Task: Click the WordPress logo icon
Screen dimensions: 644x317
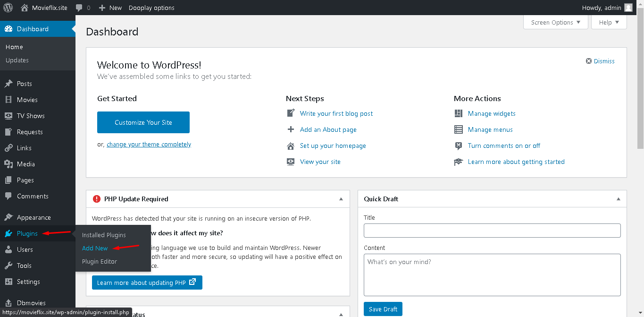Action: pos(8,8)
